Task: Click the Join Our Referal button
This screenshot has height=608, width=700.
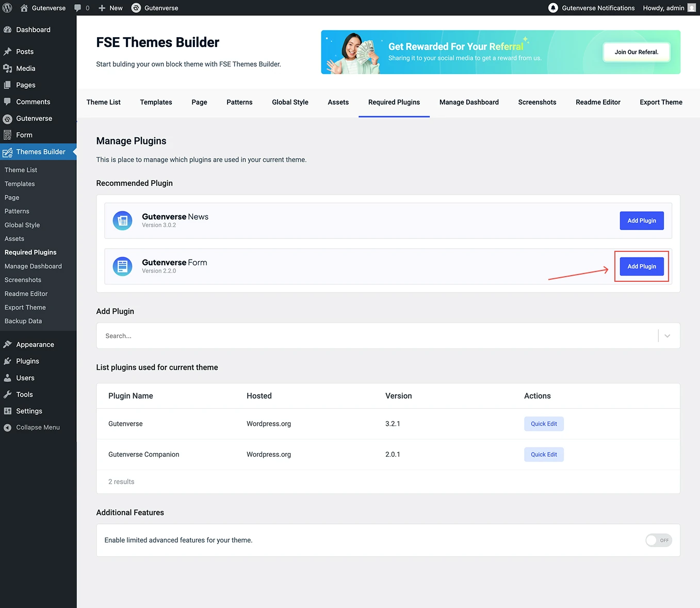Action: (x=636, y=52)
